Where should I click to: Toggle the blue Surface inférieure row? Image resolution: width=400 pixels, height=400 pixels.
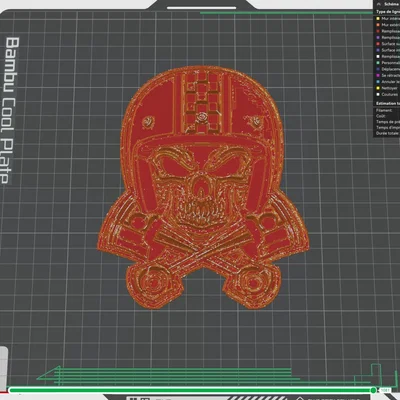click(388, 50)
